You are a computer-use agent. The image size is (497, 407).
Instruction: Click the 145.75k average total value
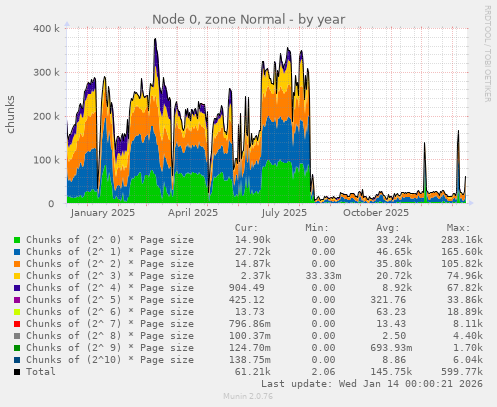pos(391,372)
